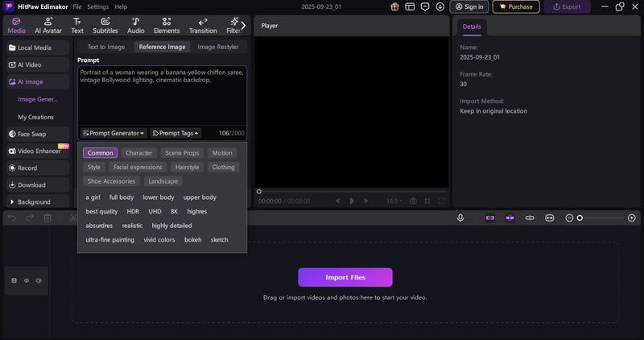The image size is (644, 340).
Task: Click inside the Prompt text box
Action: point(162,95)
